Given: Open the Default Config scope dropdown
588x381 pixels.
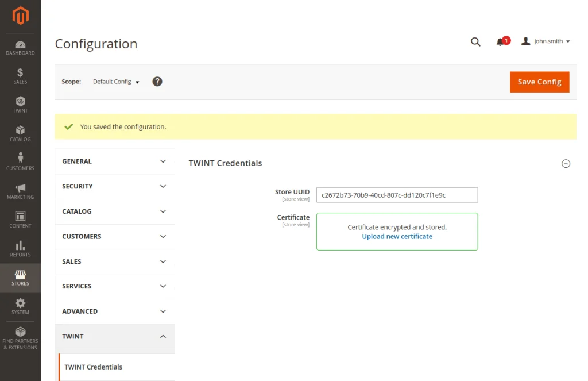Looking at the screenshot, I should coord(116,82).
